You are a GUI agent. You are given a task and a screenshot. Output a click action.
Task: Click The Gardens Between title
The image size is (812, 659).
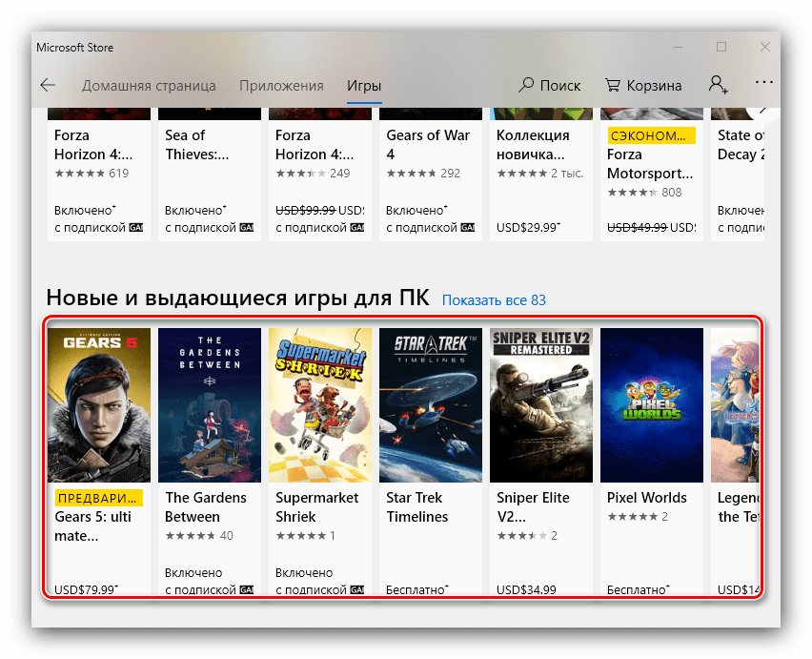pos(206,507)
